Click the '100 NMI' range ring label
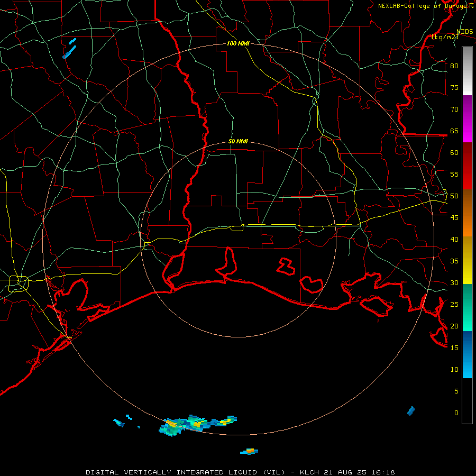 (238, 43)
